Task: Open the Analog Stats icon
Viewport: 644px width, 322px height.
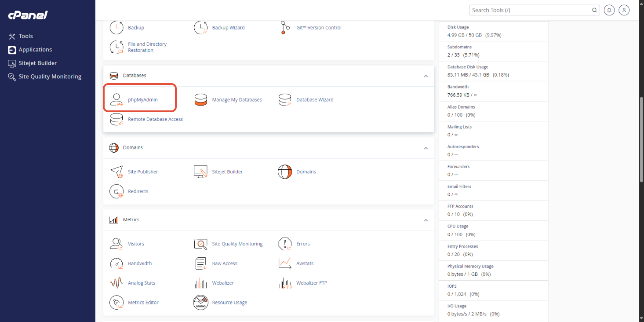Action: pos(116,283)
